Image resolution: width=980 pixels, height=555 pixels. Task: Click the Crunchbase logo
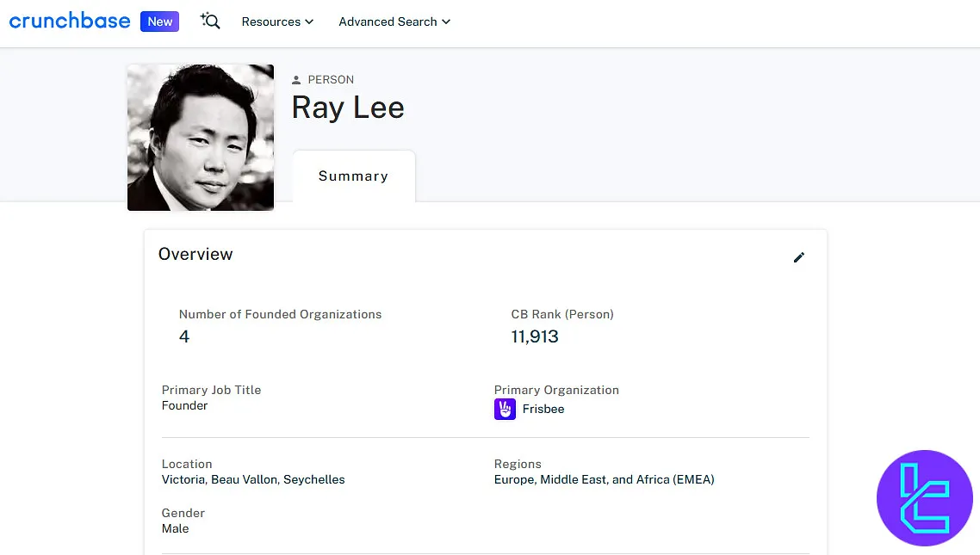[70, 22]
